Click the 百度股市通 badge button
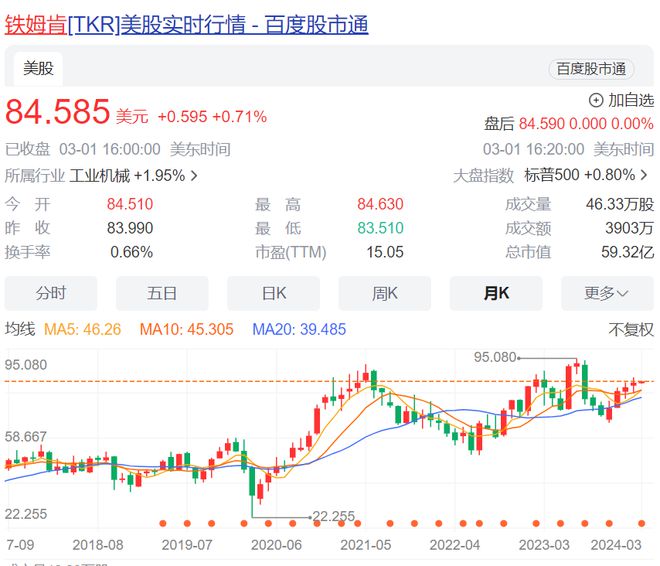Image resolution: width=660 pixels, height=566 pixels. pos(591,69)
